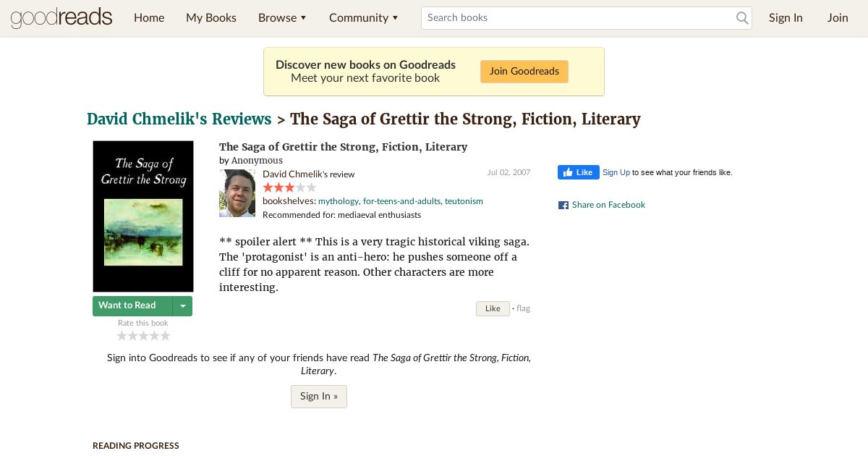
Task: Open the My Books menu item
Action: (211, 17)
